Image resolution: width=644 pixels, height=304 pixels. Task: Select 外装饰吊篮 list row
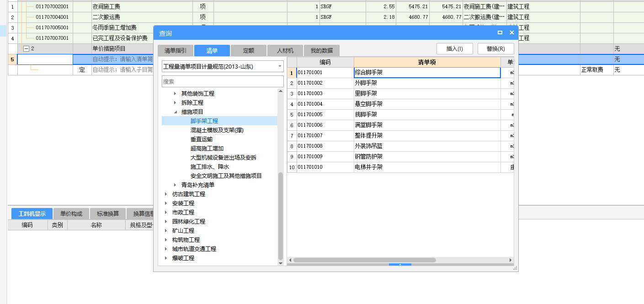pos(400,146)
